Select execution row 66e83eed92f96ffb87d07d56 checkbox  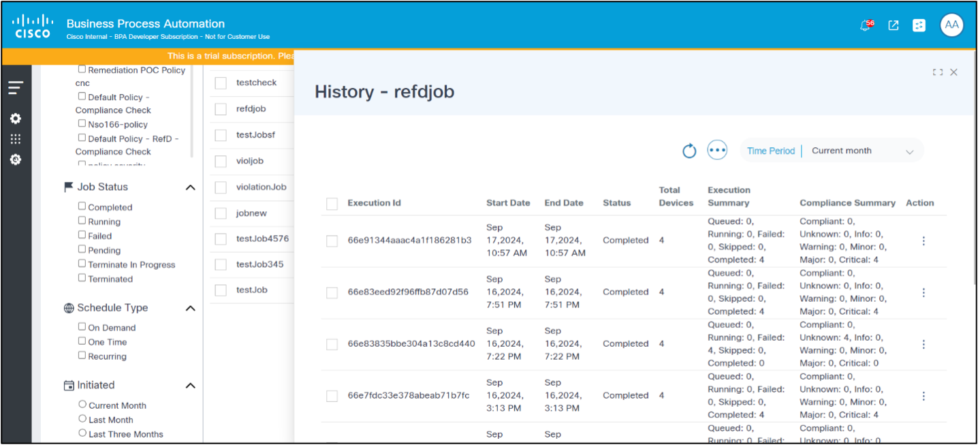(x=332, y=292)
